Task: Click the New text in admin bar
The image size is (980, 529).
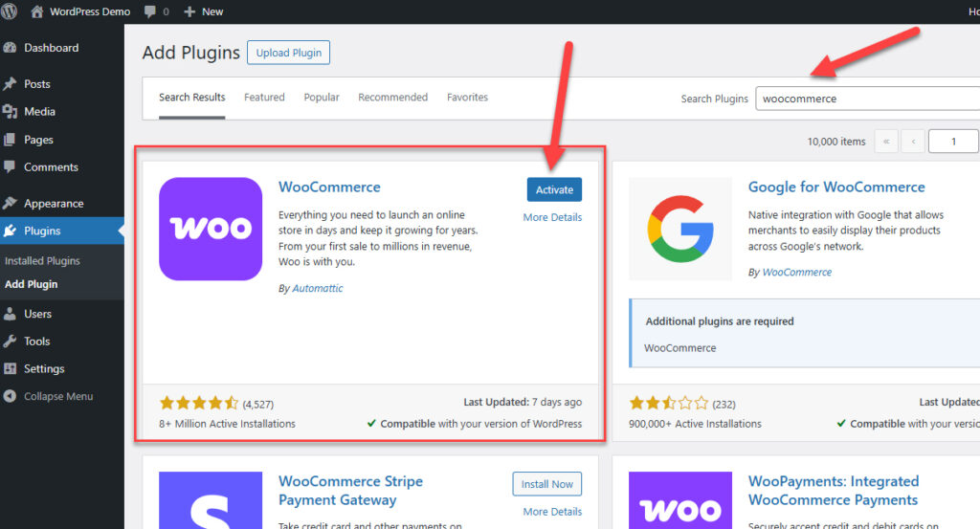Action: coord(212,11)
